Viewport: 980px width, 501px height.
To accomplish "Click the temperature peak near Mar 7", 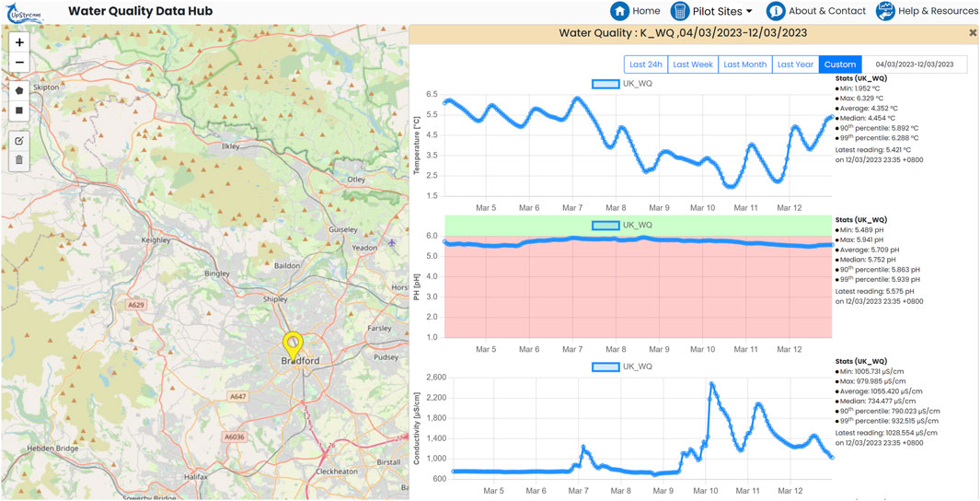I will [x=578, y=99].
